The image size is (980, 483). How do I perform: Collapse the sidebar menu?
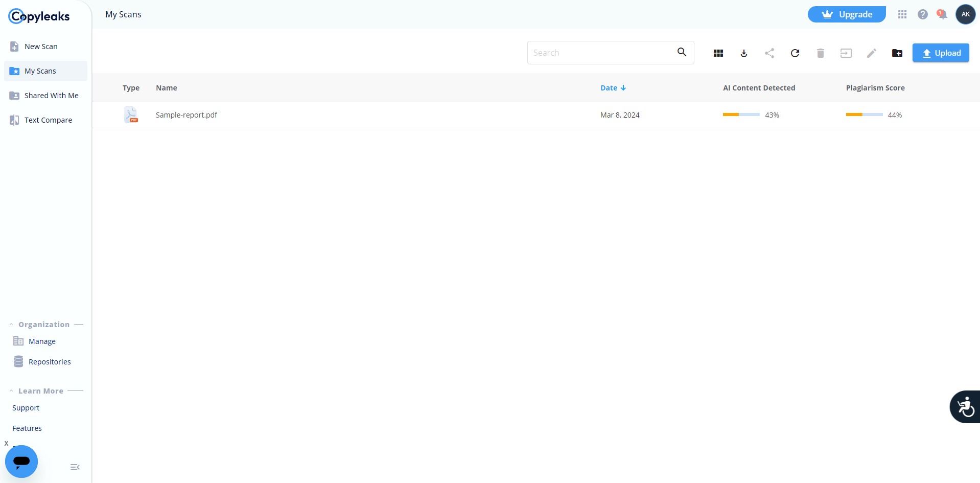[75, 467]
